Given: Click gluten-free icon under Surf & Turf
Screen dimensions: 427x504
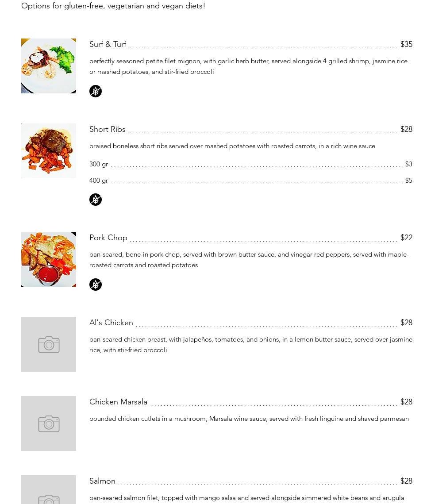Looking at the screenshot, I should [x=96, y=91].
